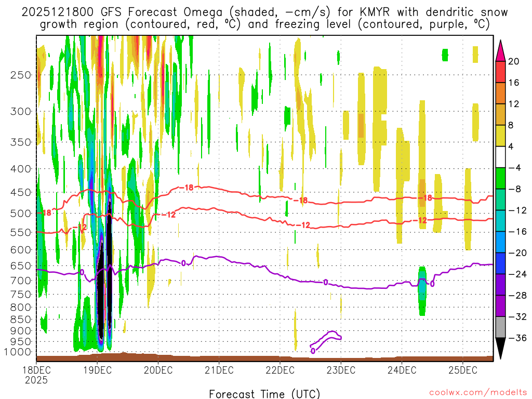
Task: Click the black arrow below the colorbar
Action: click(500, 349)
